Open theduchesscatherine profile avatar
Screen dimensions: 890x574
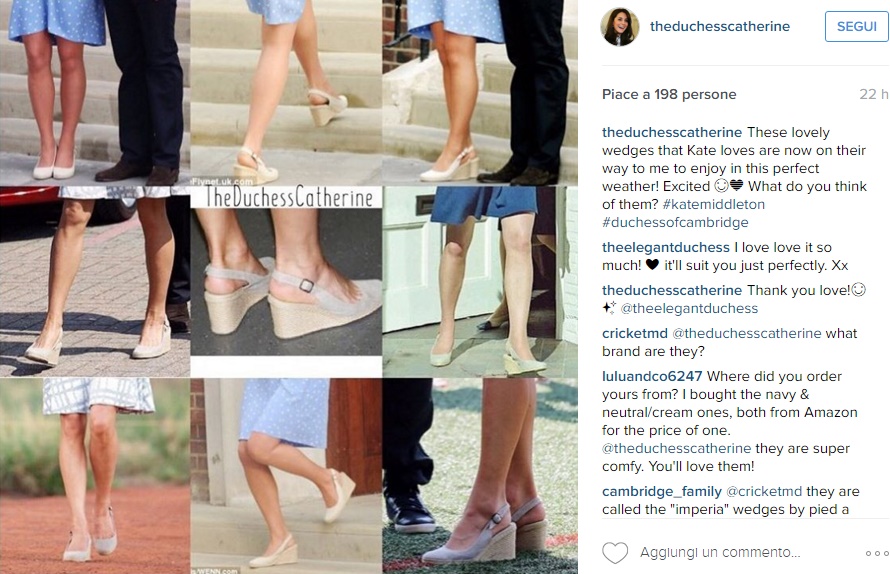(620, 27)
